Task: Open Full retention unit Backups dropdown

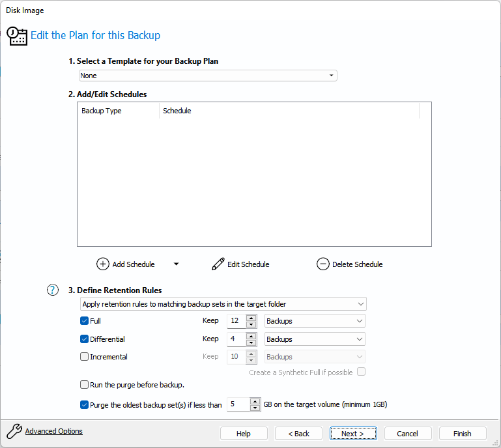Action: tap(315, 321)
